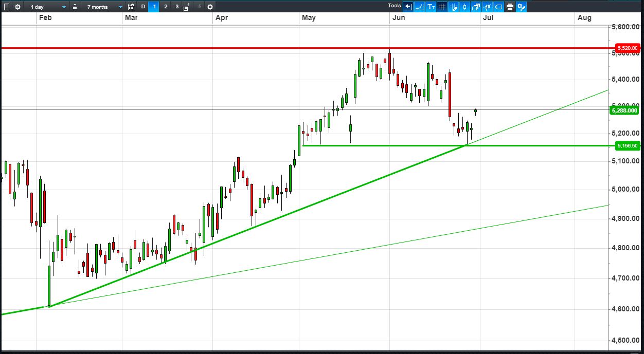Screen dimensions: 644x354
Task: Expand the 1 day interval dropdown
Action: 47,7
